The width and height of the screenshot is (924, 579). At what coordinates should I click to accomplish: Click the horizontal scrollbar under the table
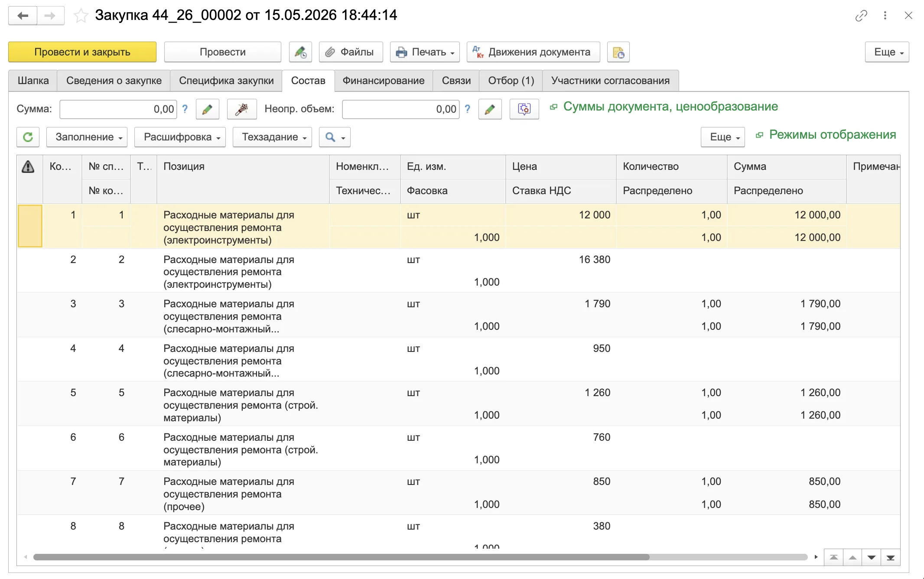tap(341, 557)
